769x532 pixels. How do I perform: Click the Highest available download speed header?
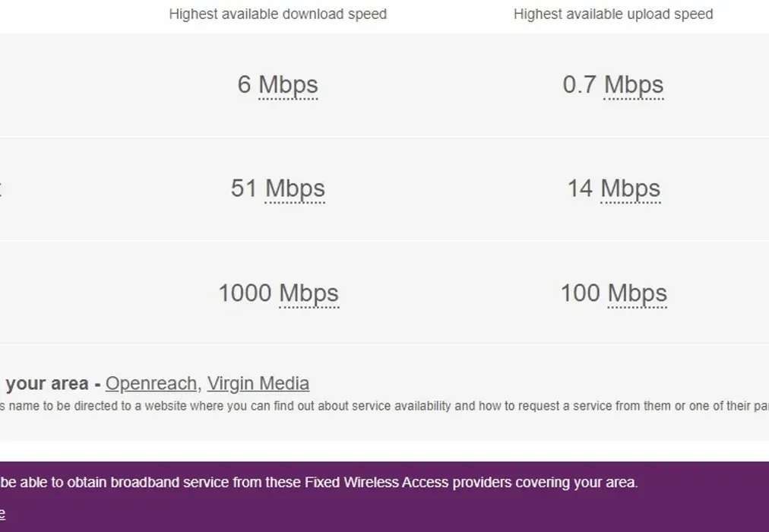pyautogui.click(x=277, y=14)
